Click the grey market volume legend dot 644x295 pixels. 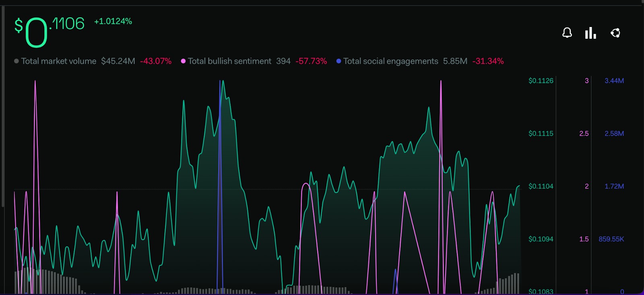tap(17, 61)
